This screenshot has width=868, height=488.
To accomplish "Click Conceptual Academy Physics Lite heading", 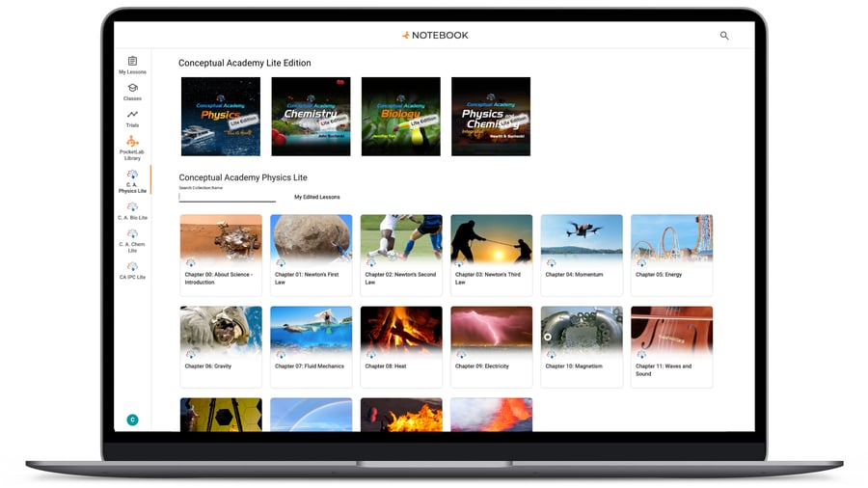I will 243,177.
